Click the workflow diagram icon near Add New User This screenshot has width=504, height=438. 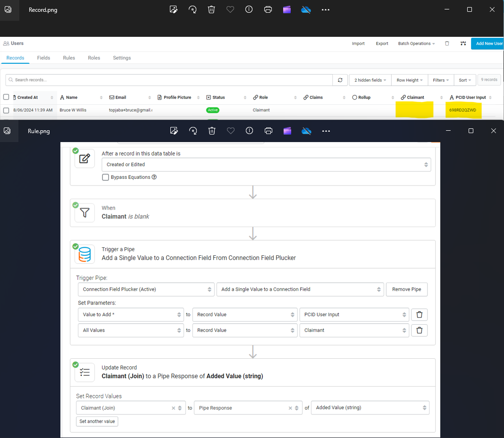(x=463, y=43)
